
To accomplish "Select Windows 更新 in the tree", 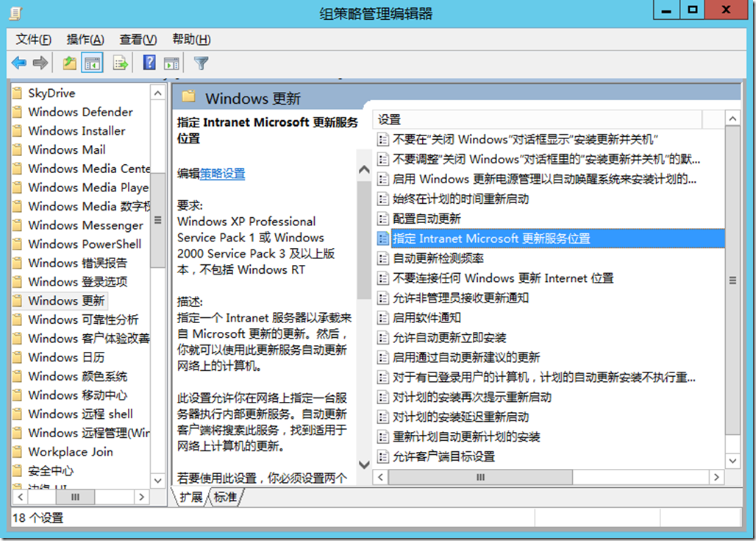I will pyautogui.click(x=66, y=300).
